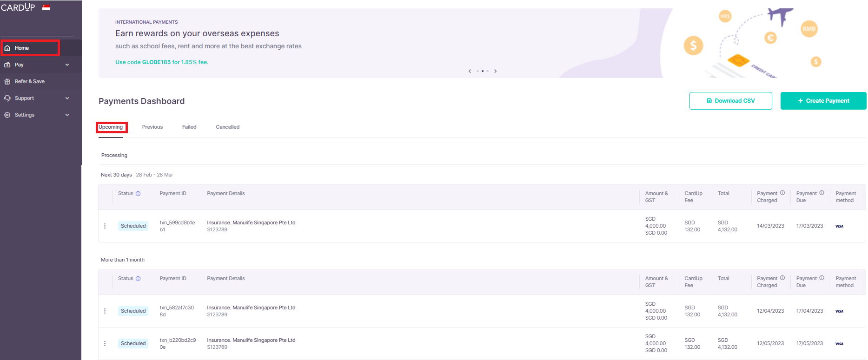The height and width of the screenshot is (360, 868).
Task: Click the CardUp logo
Action: 18,7
